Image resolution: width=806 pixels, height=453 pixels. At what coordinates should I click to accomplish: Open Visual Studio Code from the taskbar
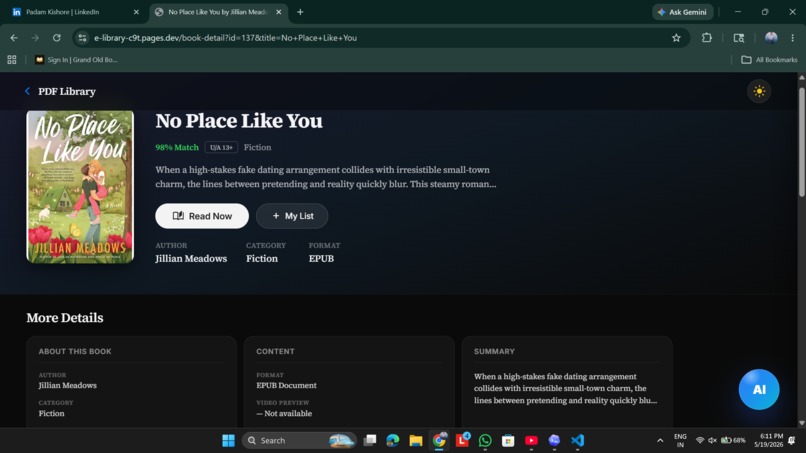[x=577, y=441]
